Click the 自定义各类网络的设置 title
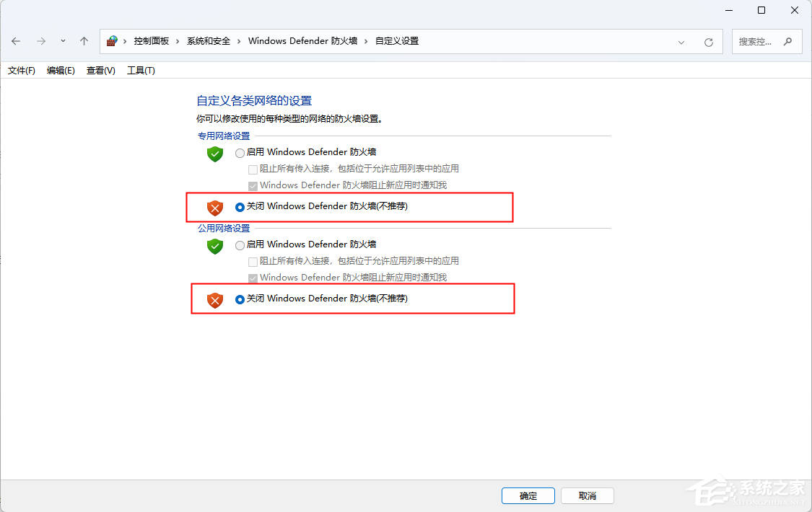This screenshot has height=512, width=812. (254, 101)
